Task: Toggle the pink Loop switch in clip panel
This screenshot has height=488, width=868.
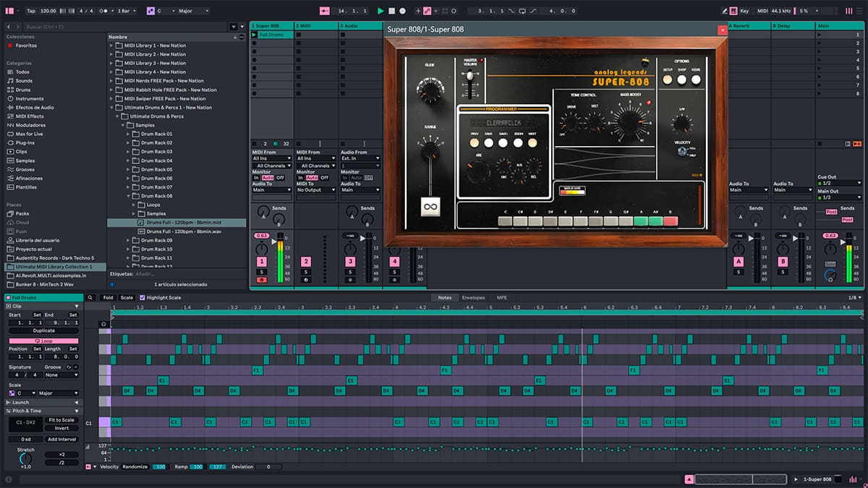Action: (43, 340)
